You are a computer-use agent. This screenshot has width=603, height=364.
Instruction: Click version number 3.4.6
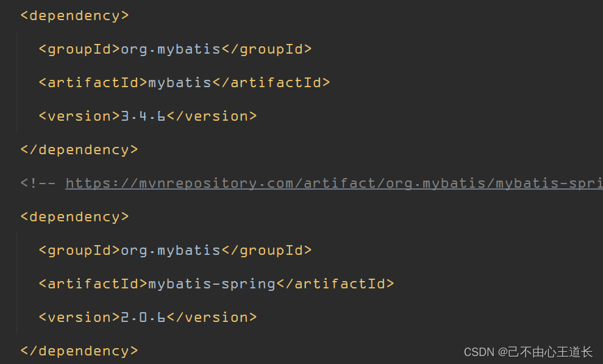click(x=143, y=116)
